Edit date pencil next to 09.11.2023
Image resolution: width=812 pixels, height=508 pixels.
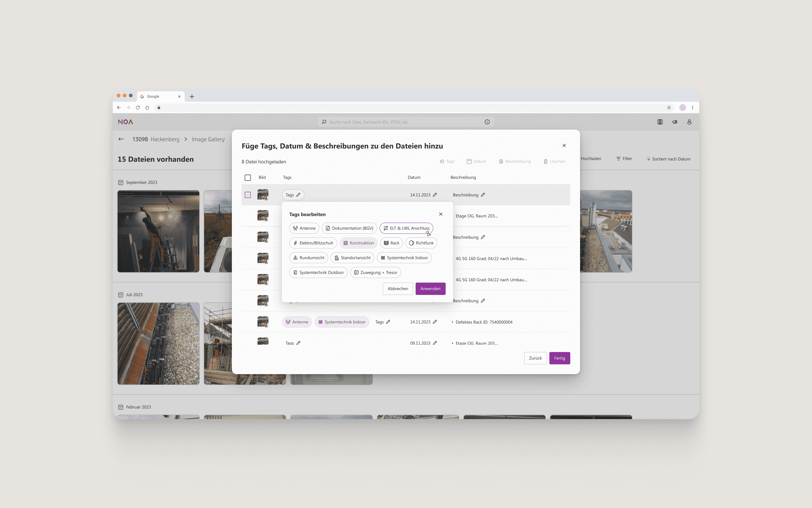435,343
